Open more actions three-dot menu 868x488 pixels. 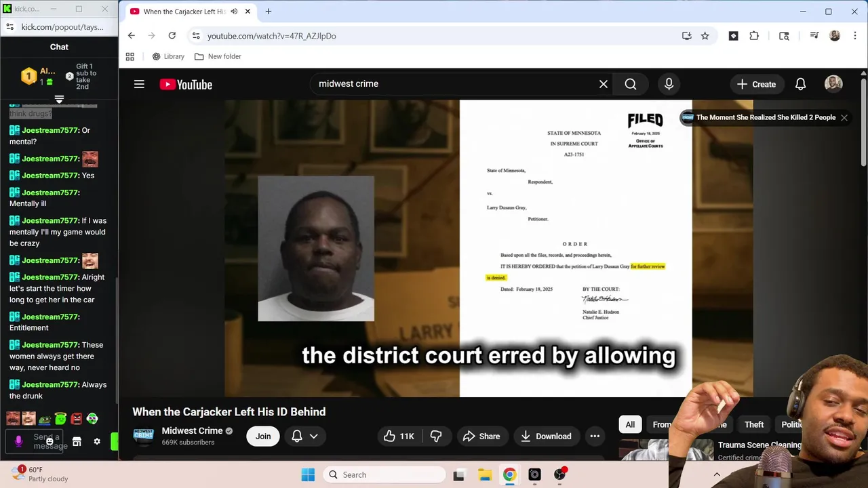(x=595, y=436)
